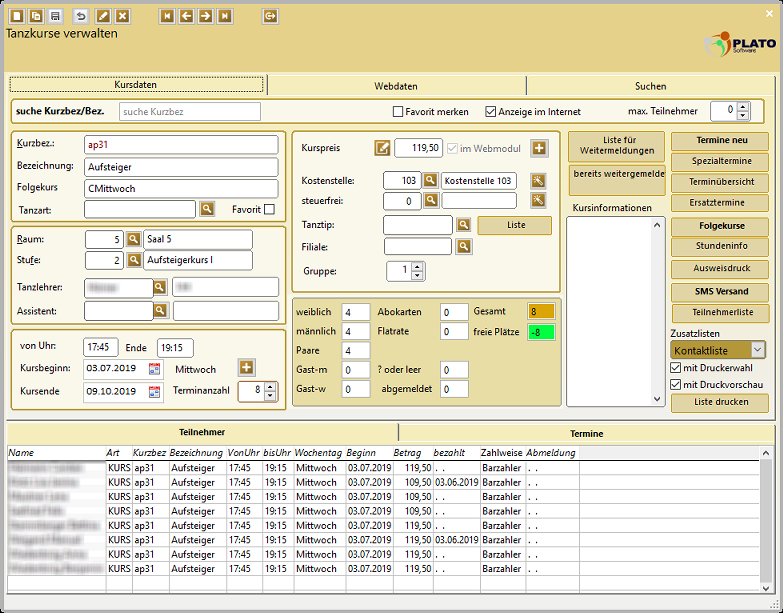Open Kursende calendar picker
The width and height of the screenshot is (783, 613).
pos(155,391)
